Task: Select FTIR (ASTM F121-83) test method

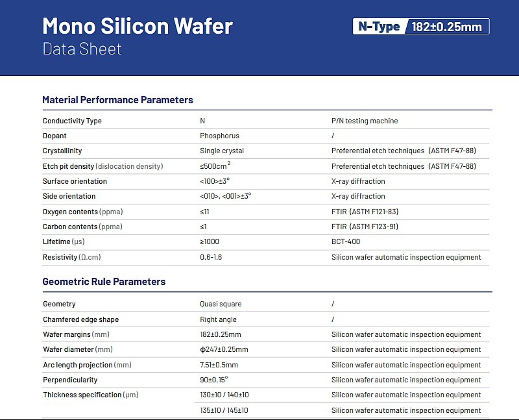Action: pyautogui.click(x=365, y=212)
